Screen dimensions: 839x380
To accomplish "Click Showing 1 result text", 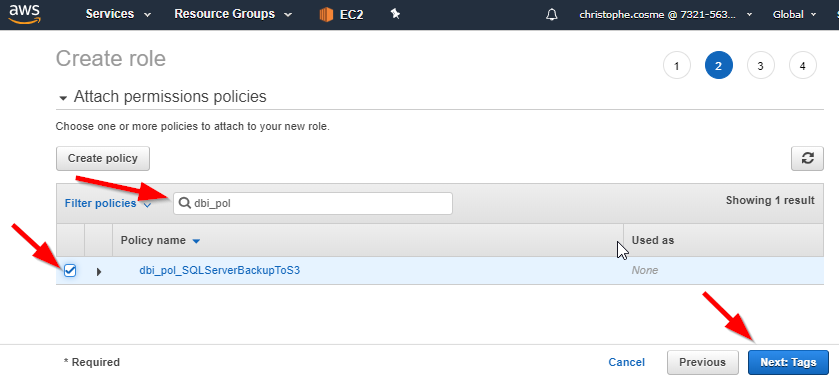I will pyautogui.click(x=770, y=200).
